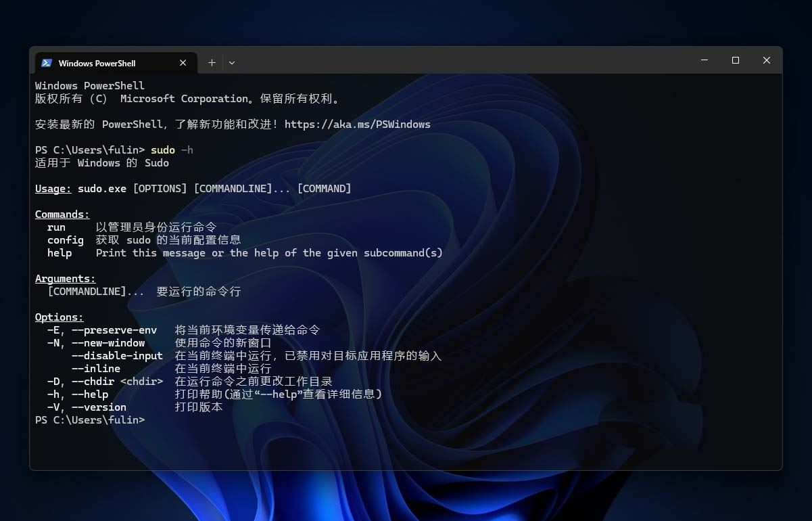Minimize the terminal window

click(x=704, y=60)
